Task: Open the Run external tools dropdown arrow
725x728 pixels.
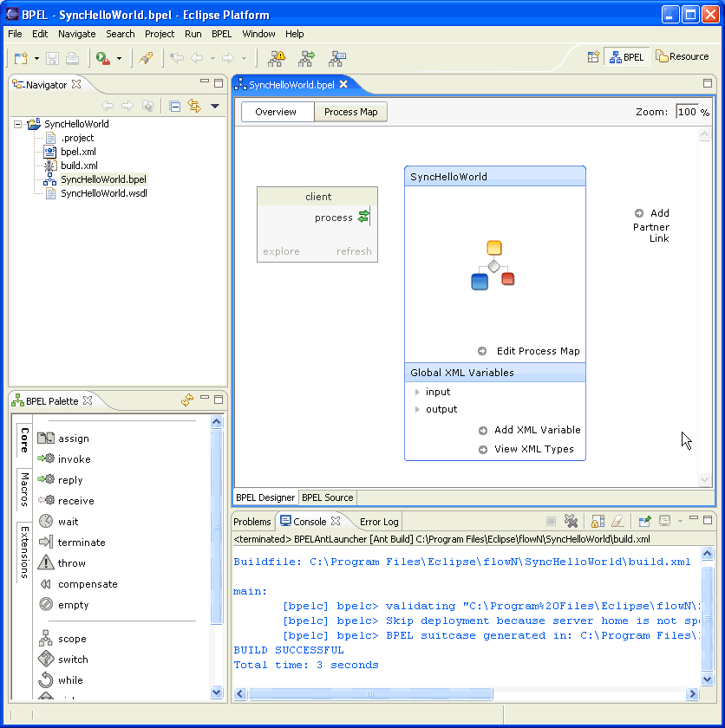Action: point(120,59)
